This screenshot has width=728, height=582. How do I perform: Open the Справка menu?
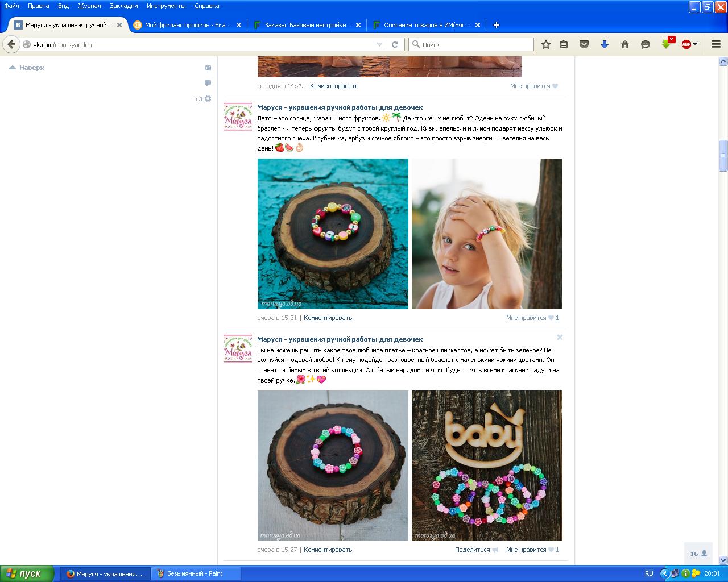coord(206,6)
